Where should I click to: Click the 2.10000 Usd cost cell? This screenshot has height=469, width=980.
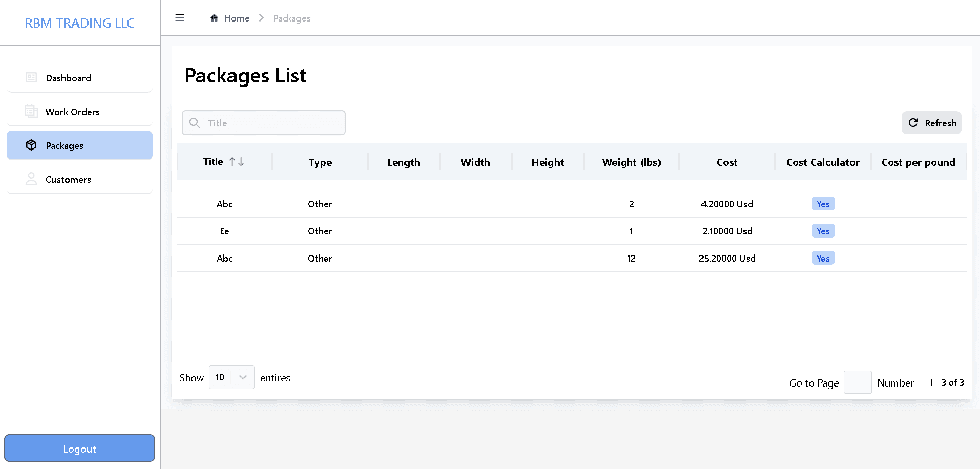[x=727, y=231]
